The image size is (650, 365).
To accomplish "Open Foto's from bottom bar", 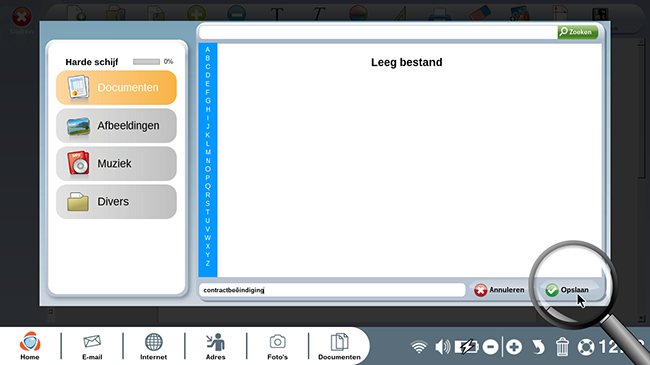I will [x=277, y=346].
